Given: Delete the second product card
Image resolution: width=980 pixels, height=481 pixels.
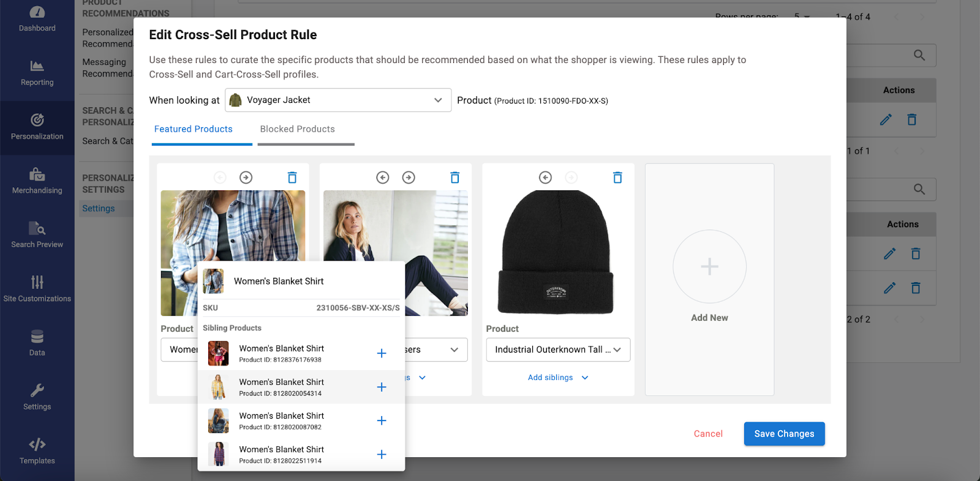Looking at the screenshot, I should 455,177.
